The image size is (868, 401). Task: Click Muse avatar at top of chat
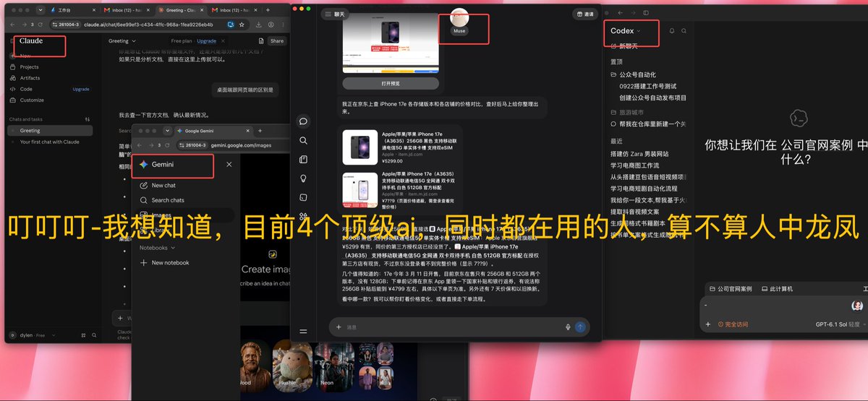[459, 17]
